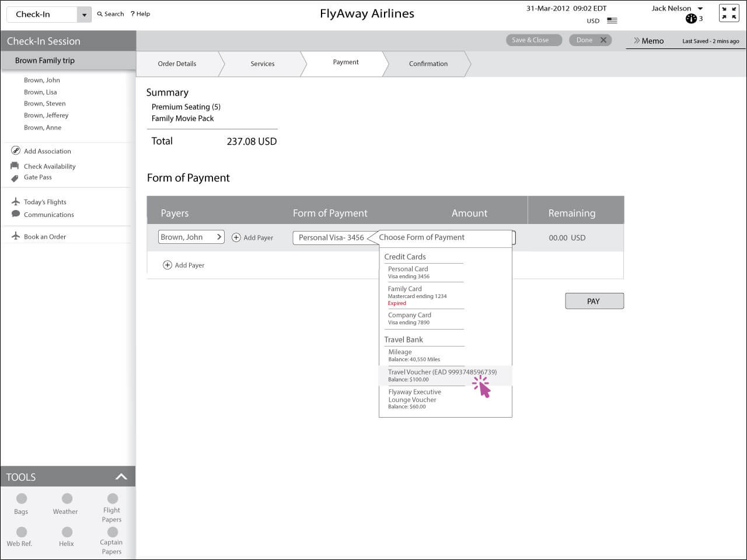
Task: Open the Bags tool
Action: click(x=22, y=499)
